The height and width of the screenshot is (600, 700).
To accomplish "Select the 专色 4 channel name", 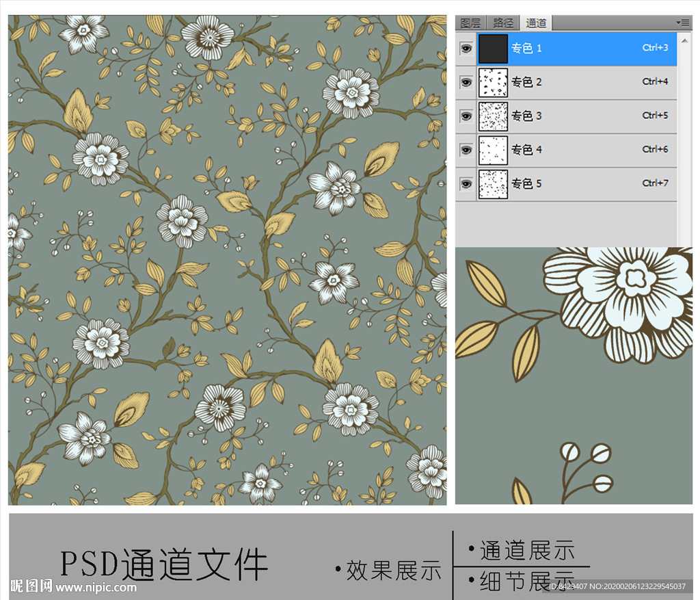I will [526, 150].
